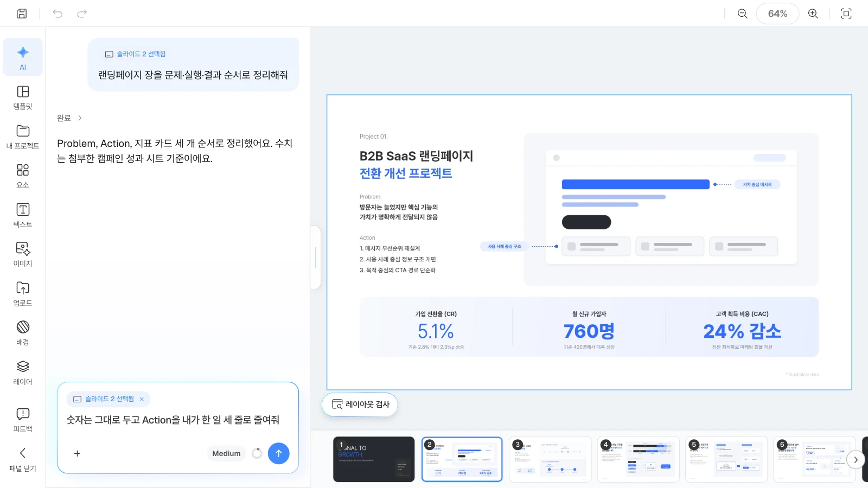Click the 24% 감소 CAC figure

(x=742, y=331)
